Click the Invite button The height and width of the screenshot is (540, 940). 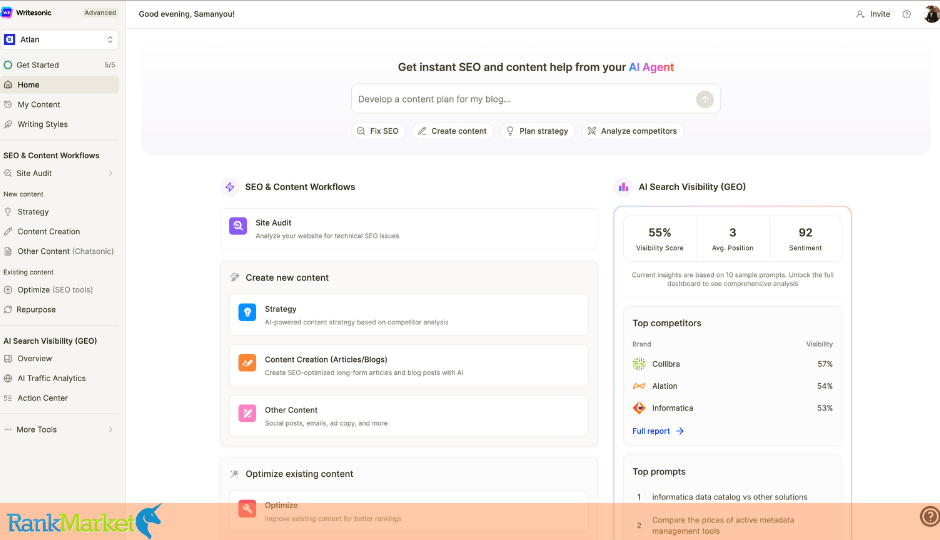coord(873,14)
